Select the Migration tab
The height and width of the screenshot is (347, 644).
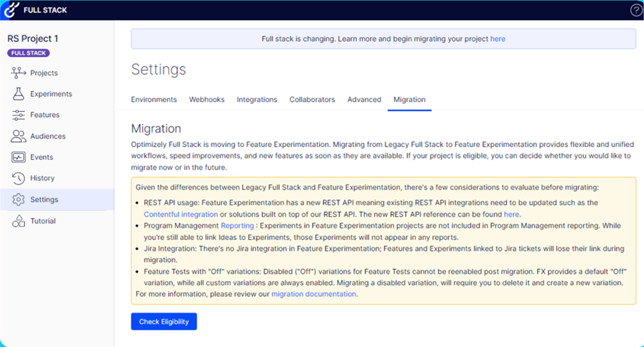pos(409,99)
